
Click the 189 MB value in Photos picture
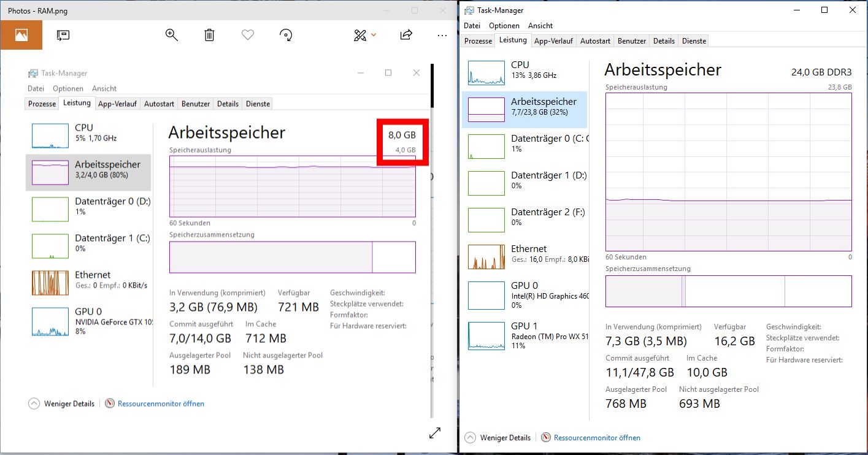click(x=190, y=370)
